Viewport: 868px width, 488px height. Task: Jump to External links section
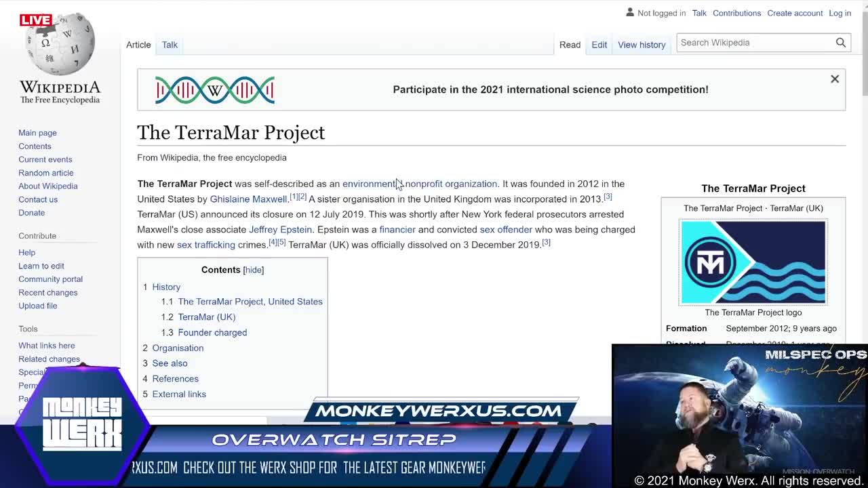coord(179,394)
